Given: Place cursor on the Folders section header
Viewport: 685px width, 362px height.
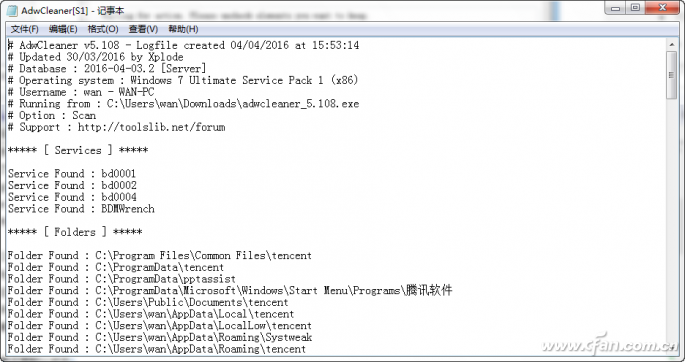Looking at the screenshot, I should tap(75, 232).
